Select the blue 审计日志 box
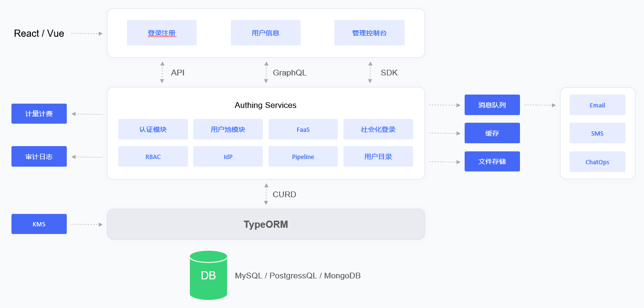The height and width of the screenshot is (308, 644). point(39,157)
